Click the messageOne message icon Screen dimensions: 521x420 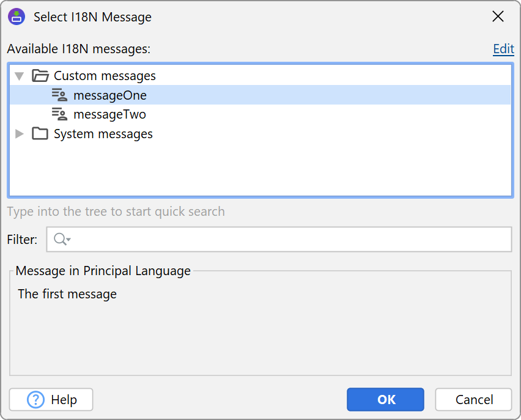(59, 95)
